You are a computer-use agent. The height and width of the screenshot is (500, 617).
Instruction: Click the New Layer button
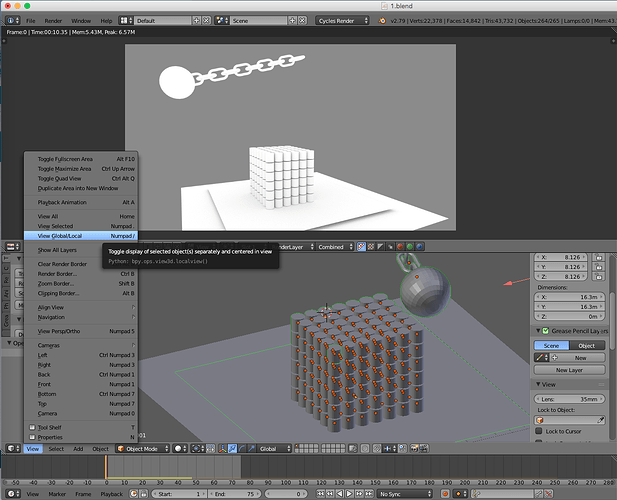569,370
